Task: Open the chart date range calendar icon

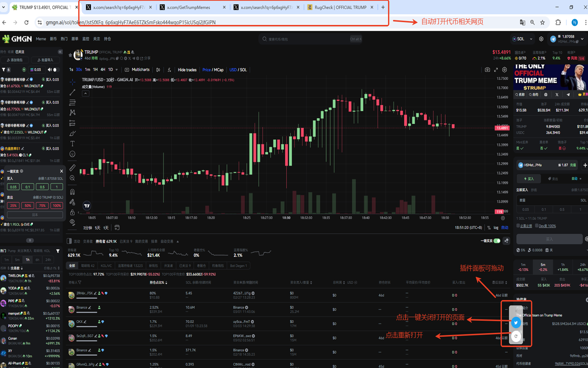Action: (x=117, y=228)
